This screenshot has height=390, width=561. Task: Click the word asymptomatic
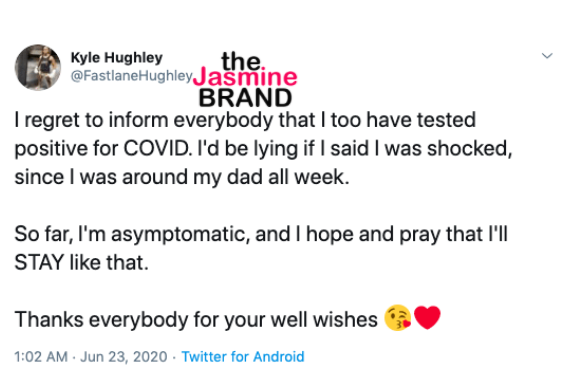(x=180, y=235)
